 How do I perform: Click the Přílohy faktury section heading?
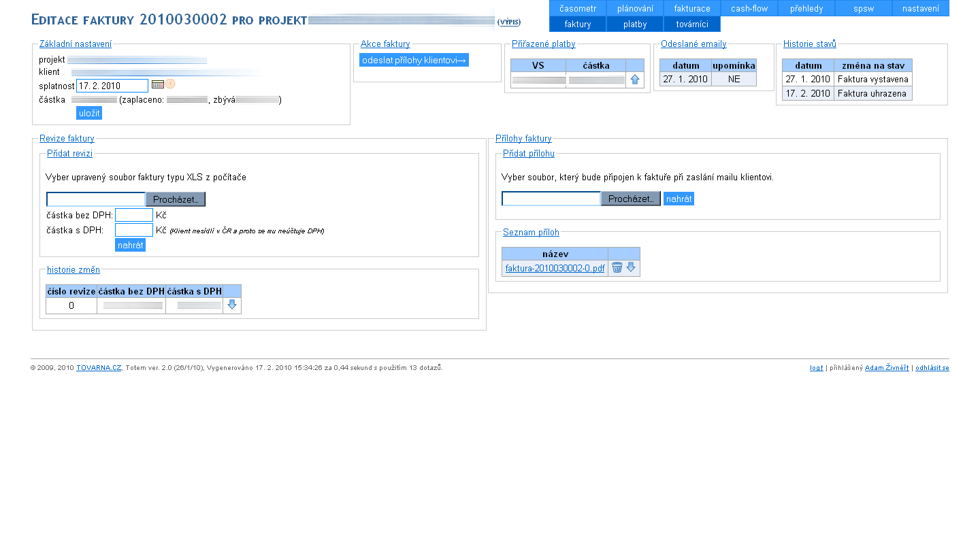point(523,139)
